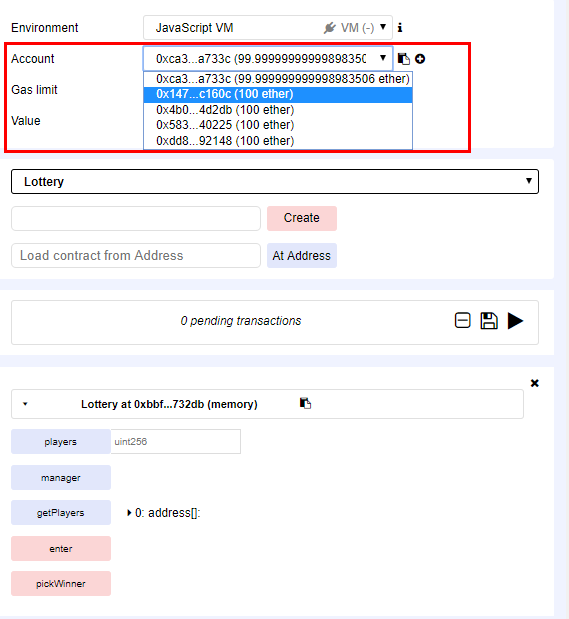569x619 pixels.
Task: Copy Lottery instance address icon
Action: click(x=305, y=403)
